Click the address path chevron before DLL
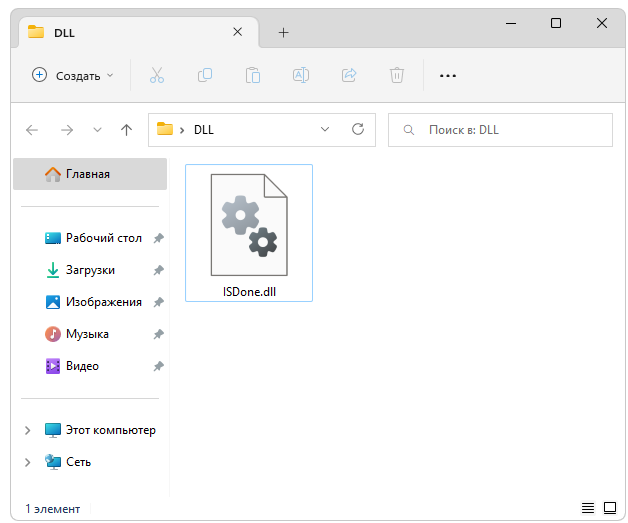 point(182,130)
